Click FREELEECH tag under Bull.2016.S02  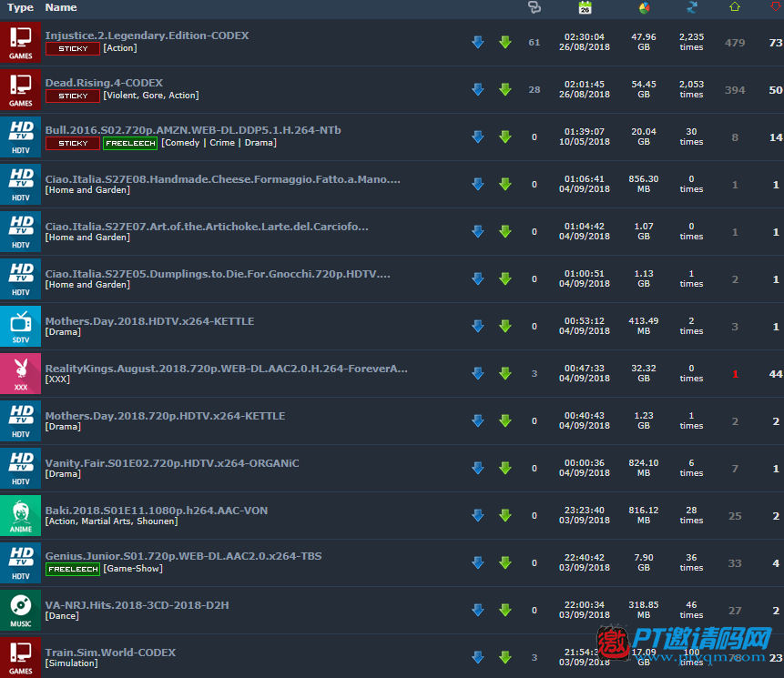click(130, 144)
